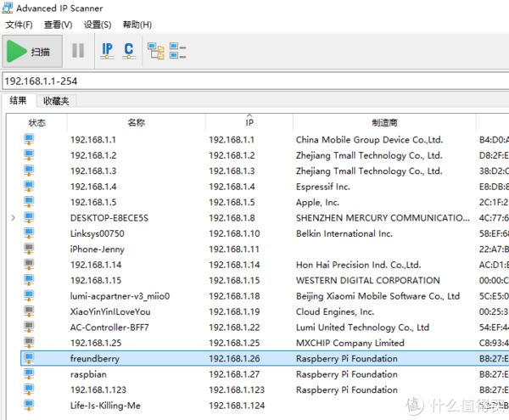The height and width of the screenshot is (420, 509).
Task: Click computer icon for Espressif 192.168.1.4 row
Action: coord(29,187)
